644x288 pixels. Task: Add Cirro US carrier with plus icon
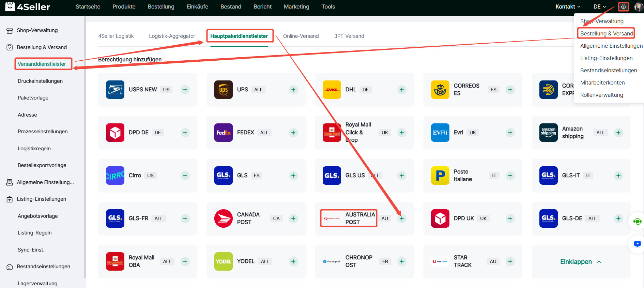(185, 176)
